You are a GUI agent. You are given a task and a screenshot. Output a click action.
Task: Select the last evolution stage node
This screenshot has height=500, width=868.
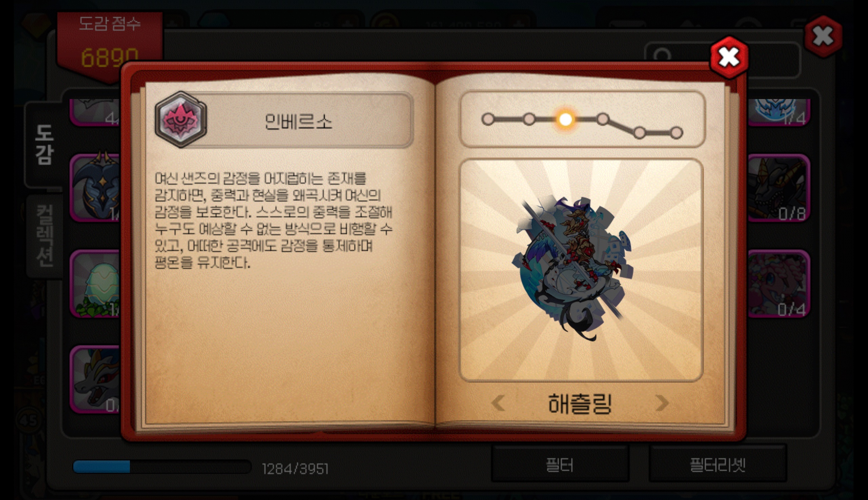click(x=676, y=133)
